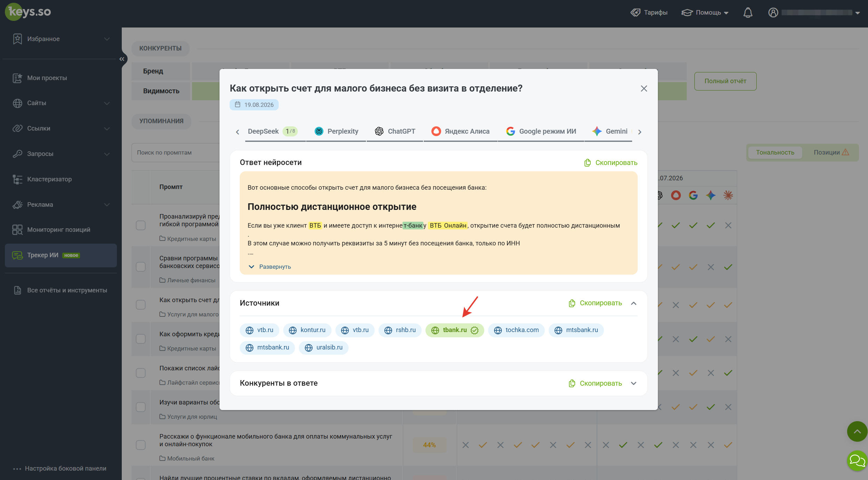Expand the Конкуренты в ответе section
This screenshot has height=480, width=868.
click(634, 384)
